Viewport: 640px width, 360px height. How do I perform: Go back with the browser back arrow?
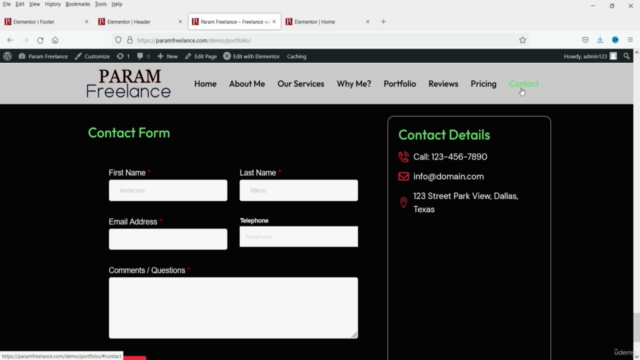click(x=10, y=40)
